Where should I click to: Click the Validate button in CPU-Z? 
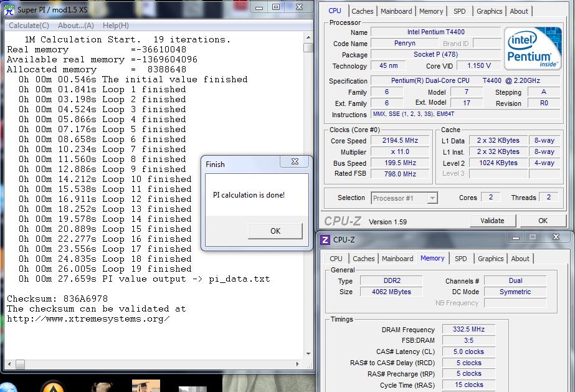(492, 221)
